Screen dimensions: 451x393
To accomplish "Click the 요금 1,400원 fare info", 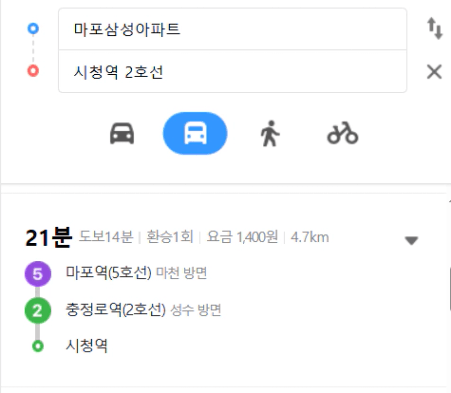I will tap(242, 237).
